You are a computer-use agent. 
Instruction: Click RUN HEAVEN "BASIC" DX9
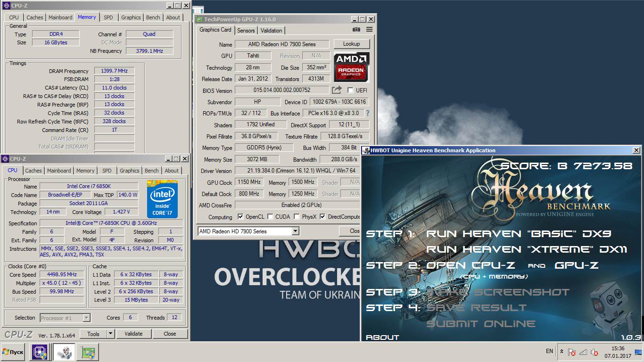(x=519, y=234)
